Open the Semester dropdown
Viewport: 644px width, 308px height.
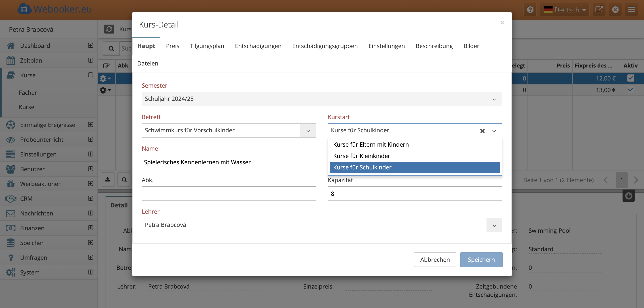tap(322, 99)
